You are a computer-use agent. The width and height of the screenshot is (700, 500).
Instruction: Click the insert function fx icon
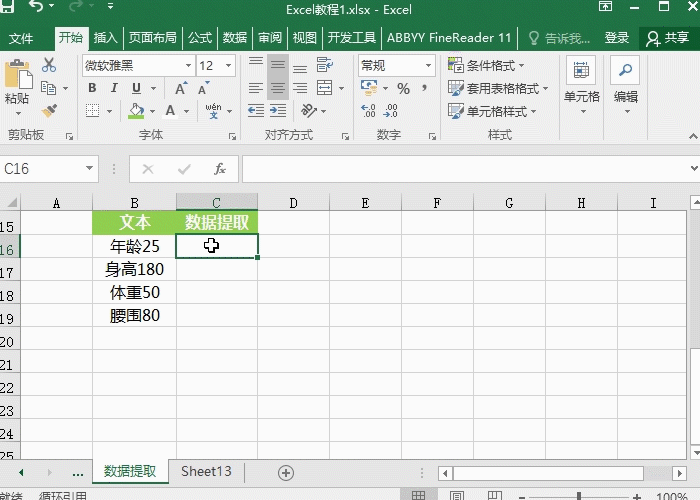(220, 169)
